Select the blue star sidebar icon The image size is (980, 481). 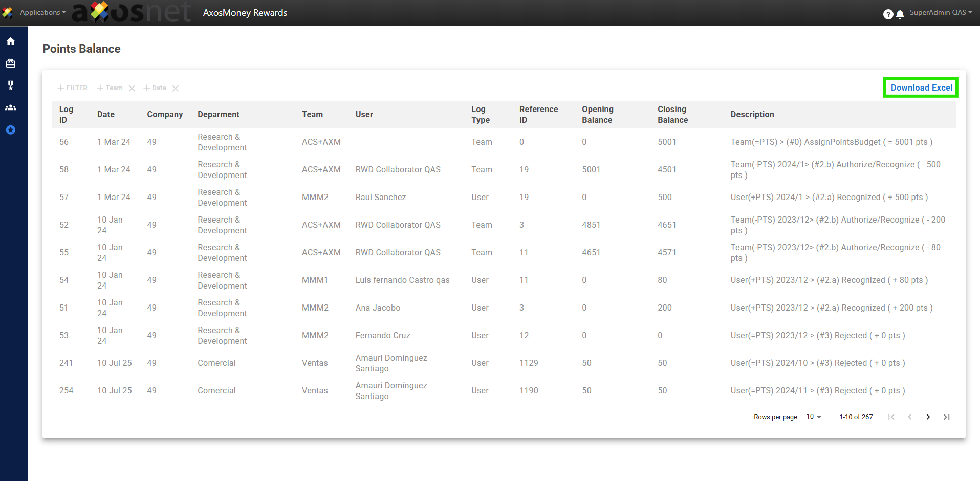[11, 130]
